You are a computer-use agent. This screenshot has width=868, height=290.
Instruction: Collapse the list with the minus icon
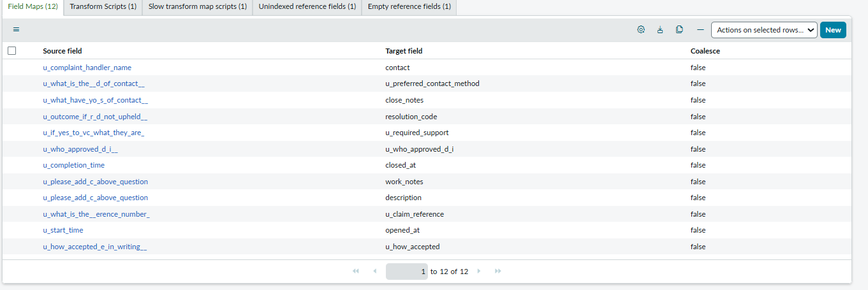(x=700, y=30)
